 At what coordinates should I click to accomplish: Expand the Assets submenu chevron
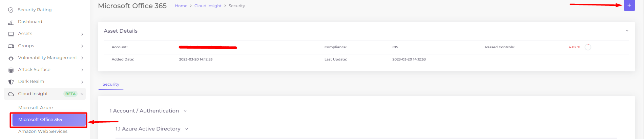82,34
